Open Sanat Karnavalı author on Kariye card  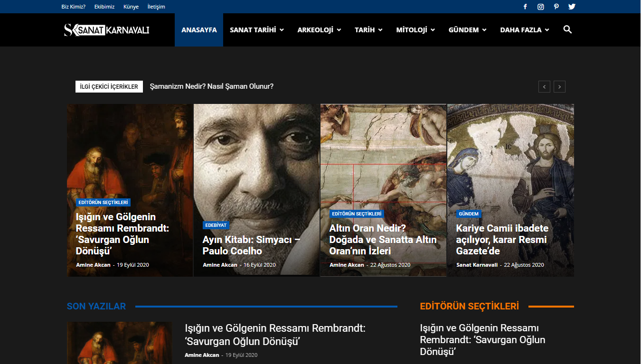pyautogui.click(x=477, y=265)
